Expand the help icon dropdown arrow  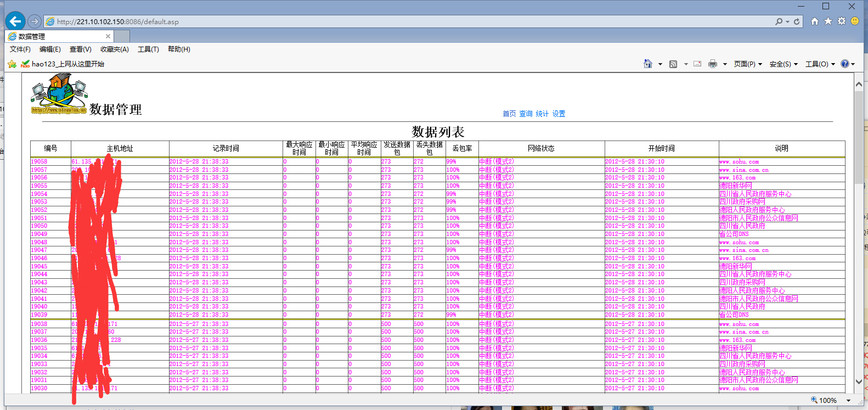pyautogui.click(x=853, y=64)
